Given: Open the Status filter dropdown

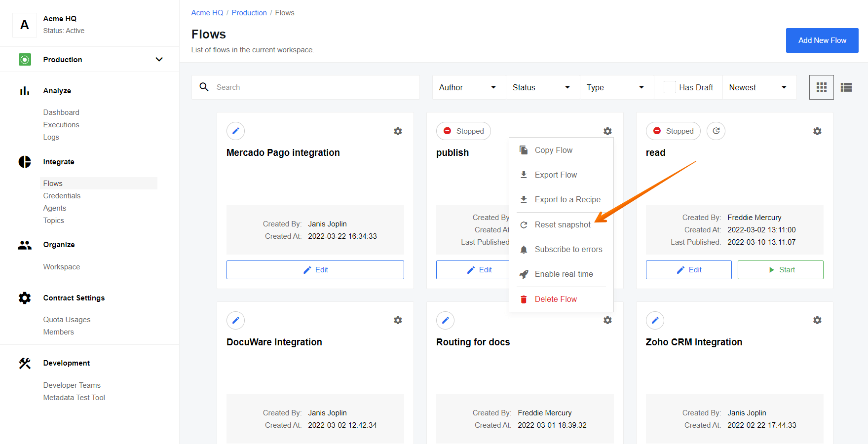Looking at the screenshot, I should click(x=541, y=87).
